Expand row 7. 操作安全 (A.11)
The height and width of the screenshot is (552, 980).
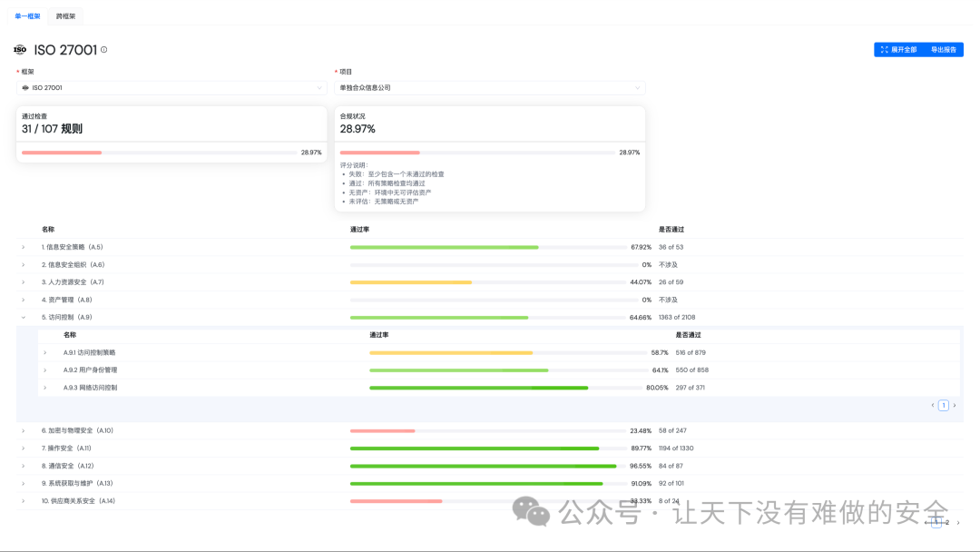click(24, 448)
